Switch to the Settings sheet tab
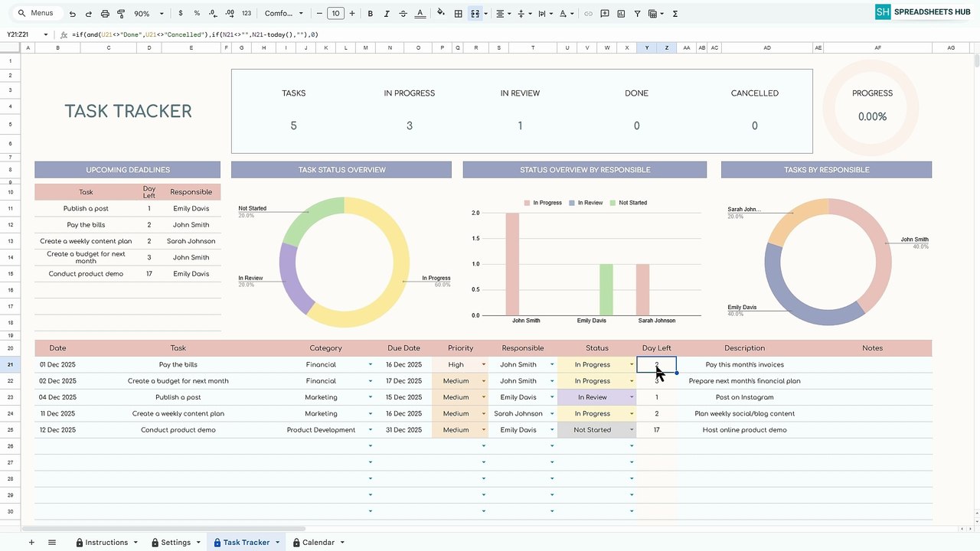The width and height of the screenshot is (980, 551). point(176,543)
